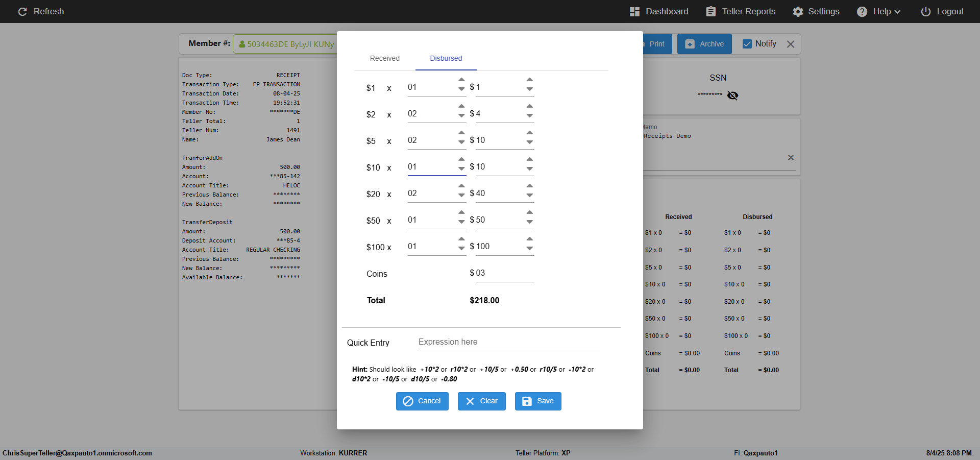Click the Cancel button
Screen dimensions: 980x460
pyautogui.click(x=422, y=401)
